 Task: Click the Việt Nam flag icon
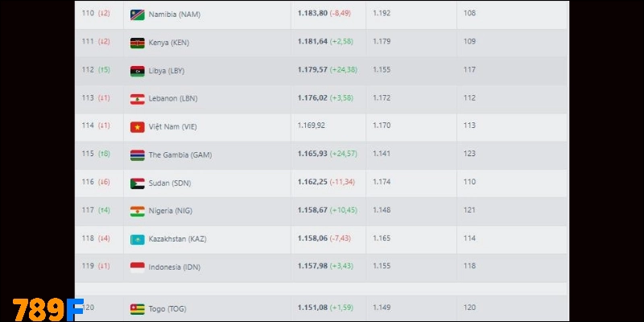(x=138, y=126)
